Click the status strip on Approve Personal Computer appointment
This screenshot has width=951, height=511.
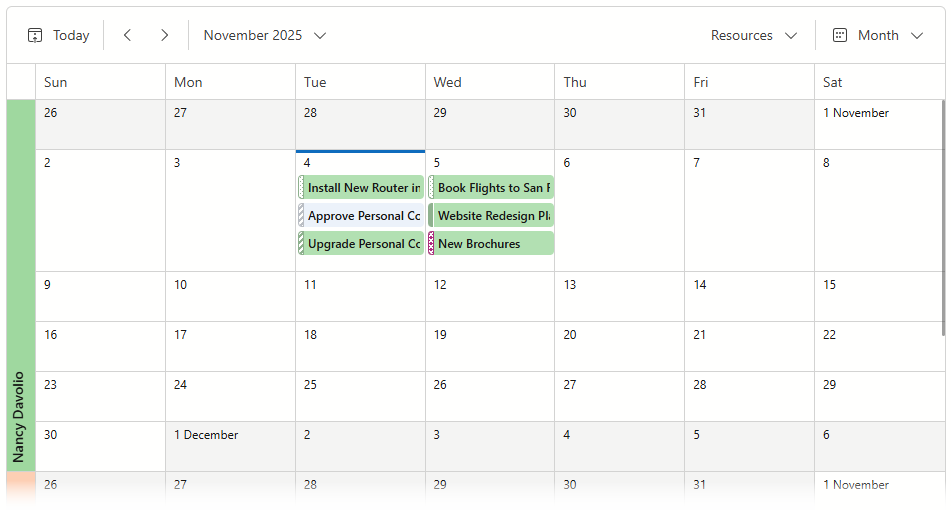(x=301, y=216)
